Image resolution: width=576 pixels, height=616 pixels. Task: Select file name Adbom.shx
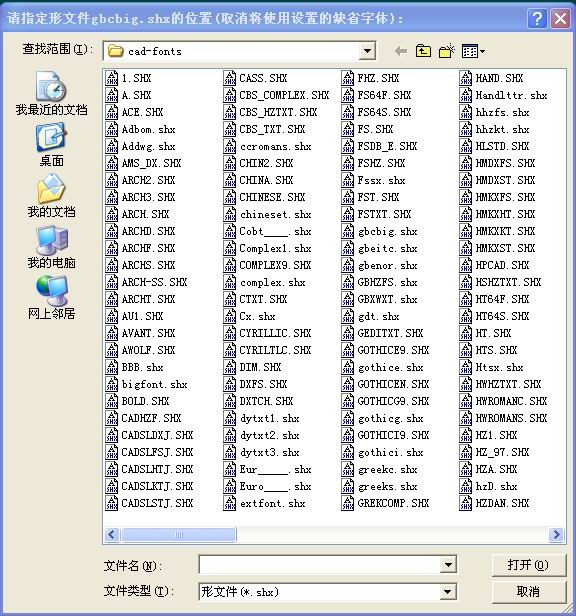click(x=149, y=129)
